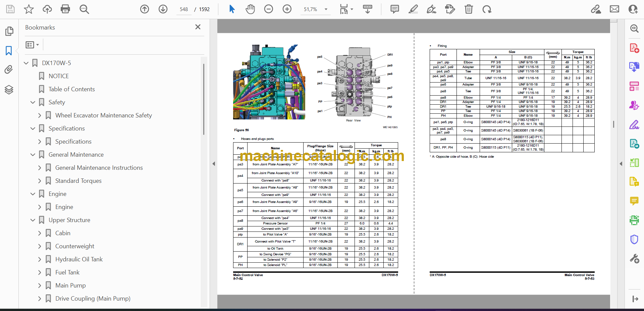Expand the Hydraulic Oil Tank bookmark
The width and height of the screenshot is (644, 311).
(40, 259)
